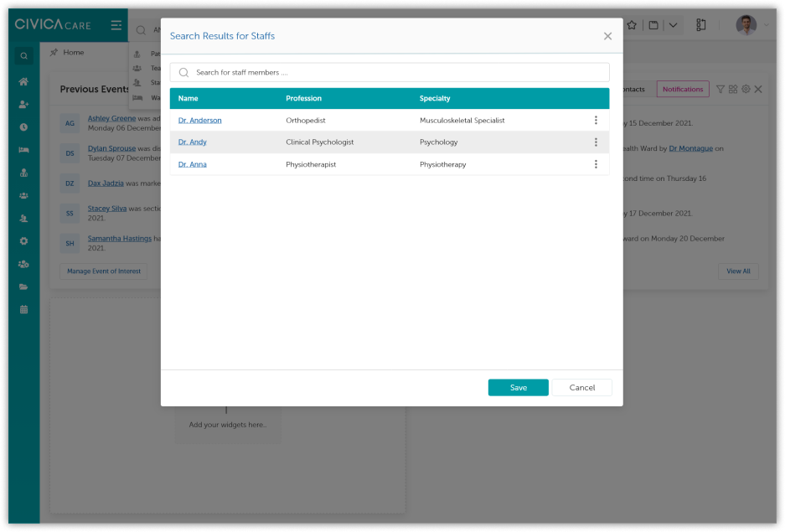
Task: Open the Dr Montague link
Action: (690, 148)
